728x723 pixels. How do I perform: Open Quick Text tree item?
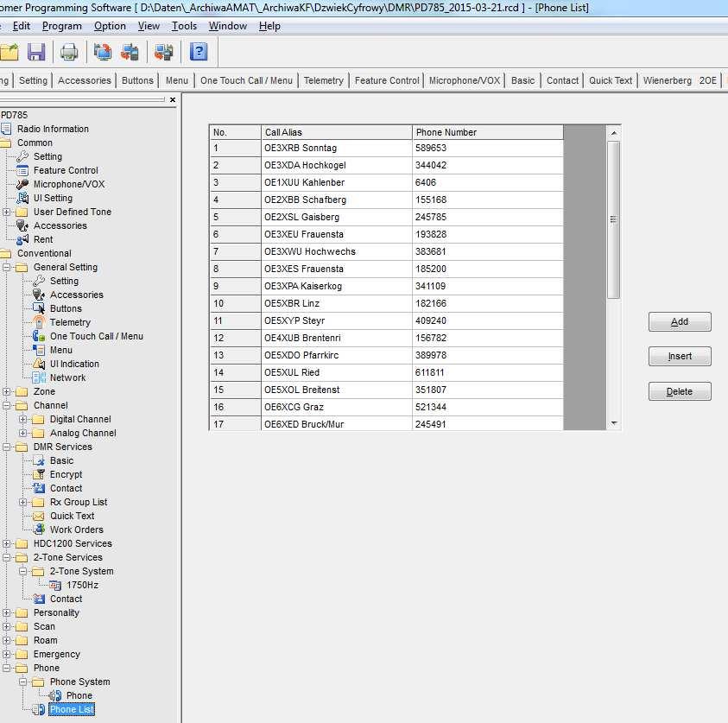(x=72, y=516)
